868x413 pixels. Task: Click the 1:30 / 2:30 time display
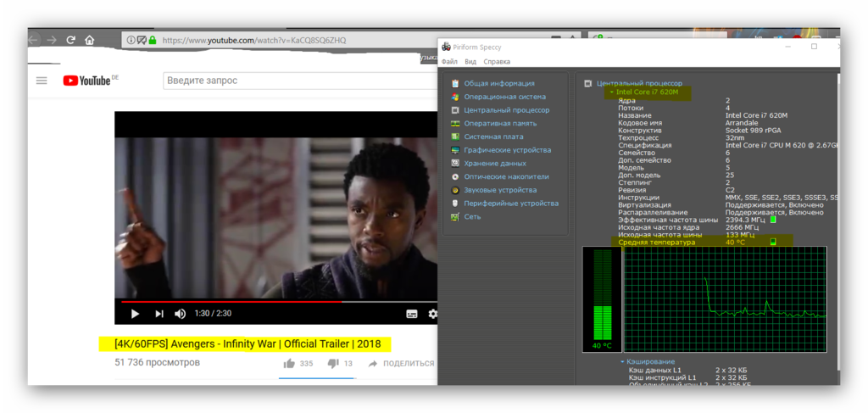coord(213,313)
